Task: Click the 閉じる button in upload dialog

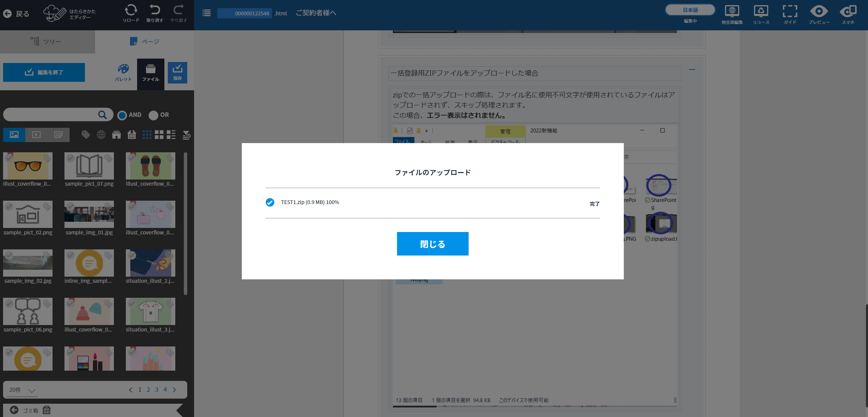Action: click(432, 244)
